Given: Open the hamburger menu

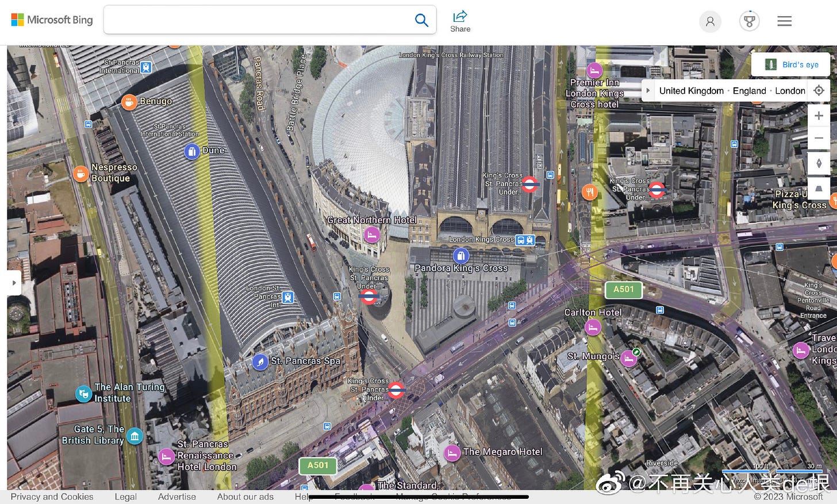Looking at the screenshot, I should (x=785, y=21).
